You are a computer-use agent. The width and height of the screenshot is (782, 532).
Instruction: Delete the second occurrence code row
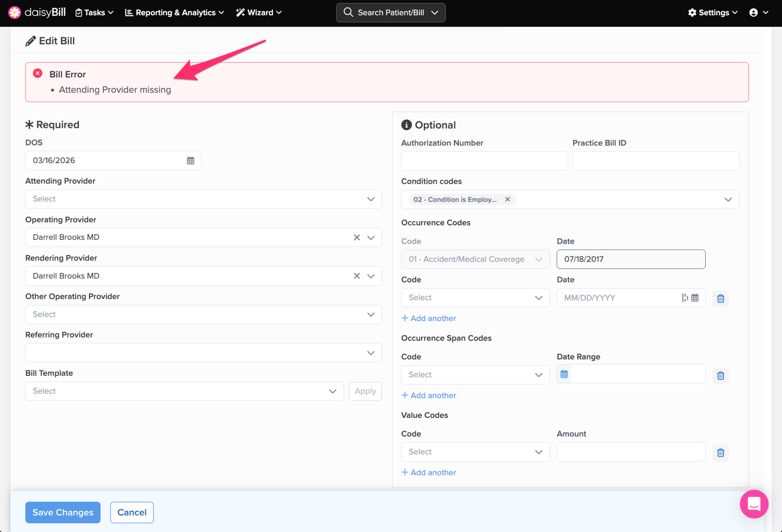(x=721, y=298)
